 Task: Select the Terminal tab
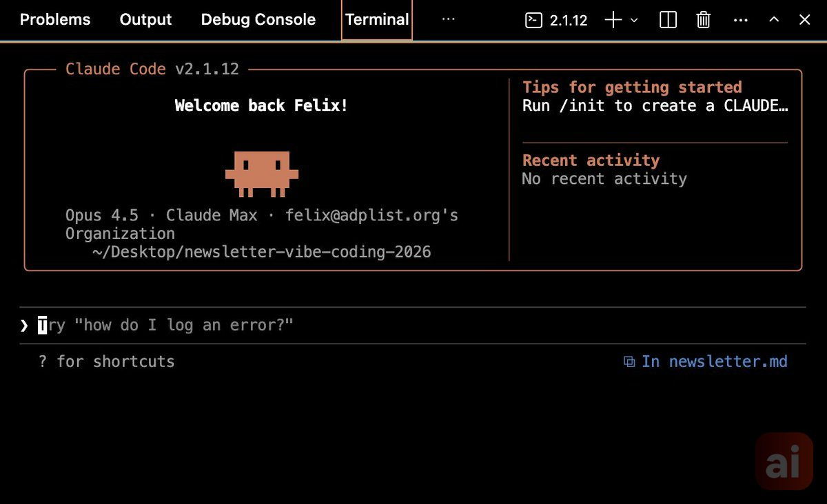coord(377,20)
